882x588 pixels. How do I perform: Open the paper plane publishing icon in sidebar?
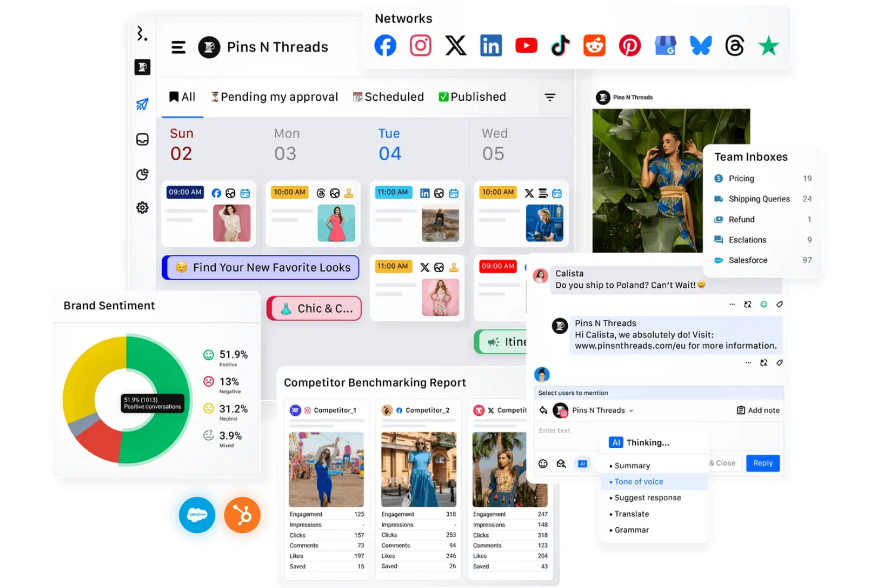coord(142,104)
